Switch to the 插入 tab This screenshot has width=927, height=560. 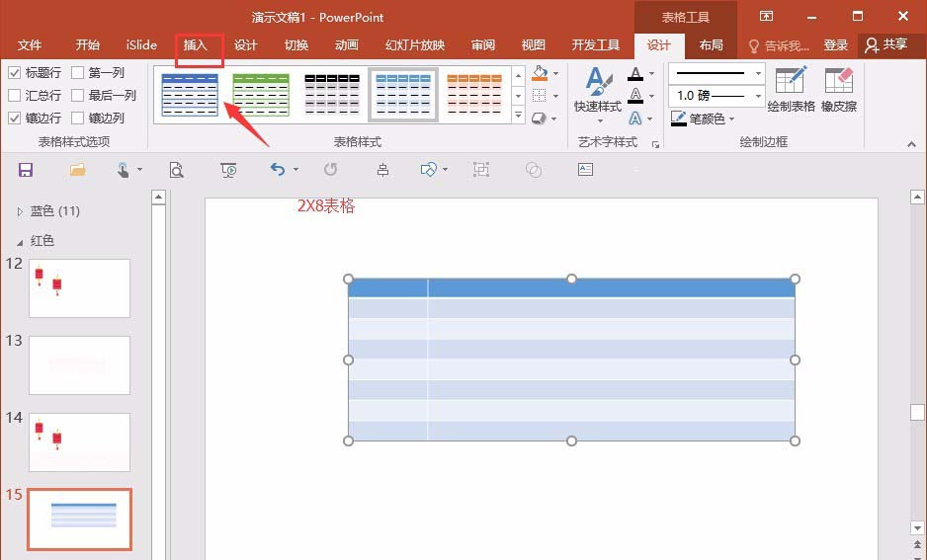click(196, 45)
